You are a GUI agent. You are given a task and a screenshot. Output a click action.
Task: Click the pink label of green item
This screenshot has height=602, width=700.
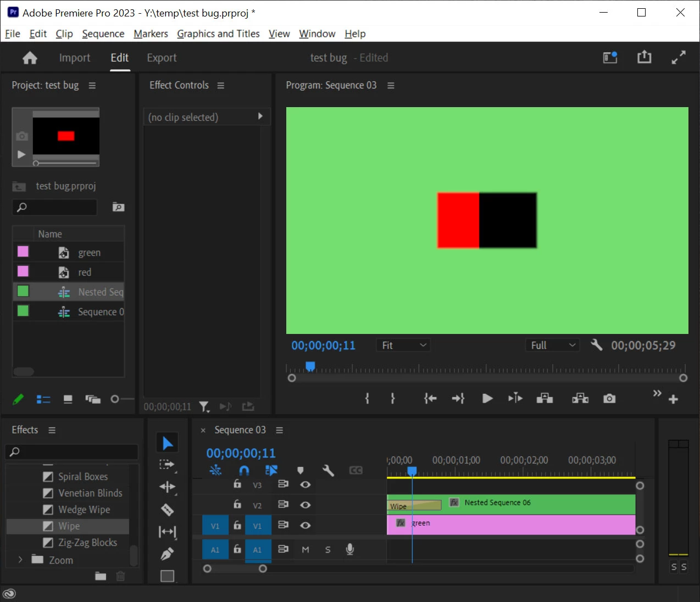23,252
